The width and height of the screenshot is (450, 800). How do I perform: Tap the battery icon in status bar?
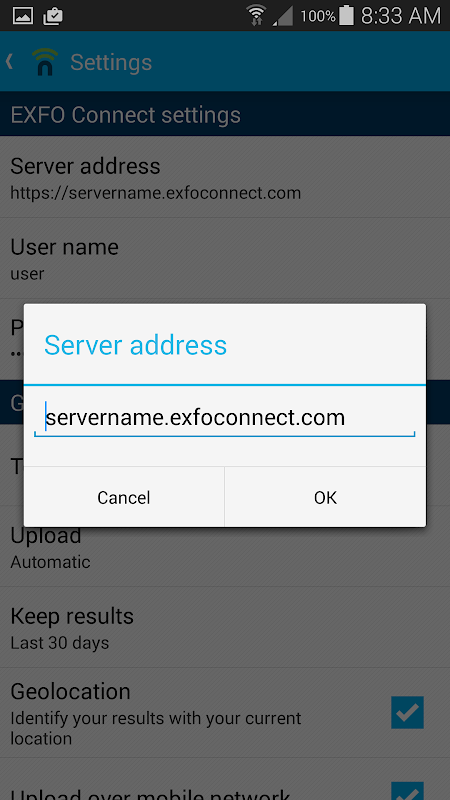(x=346, y=15)
